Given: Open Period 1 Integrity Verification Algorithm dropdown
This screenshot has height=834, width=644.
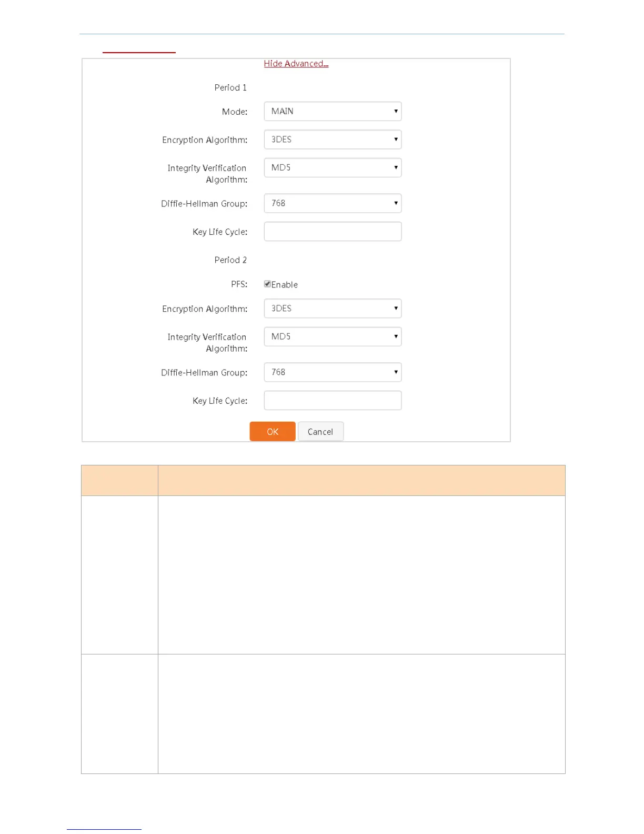Looking at the screenshot, I should (333, 168).
